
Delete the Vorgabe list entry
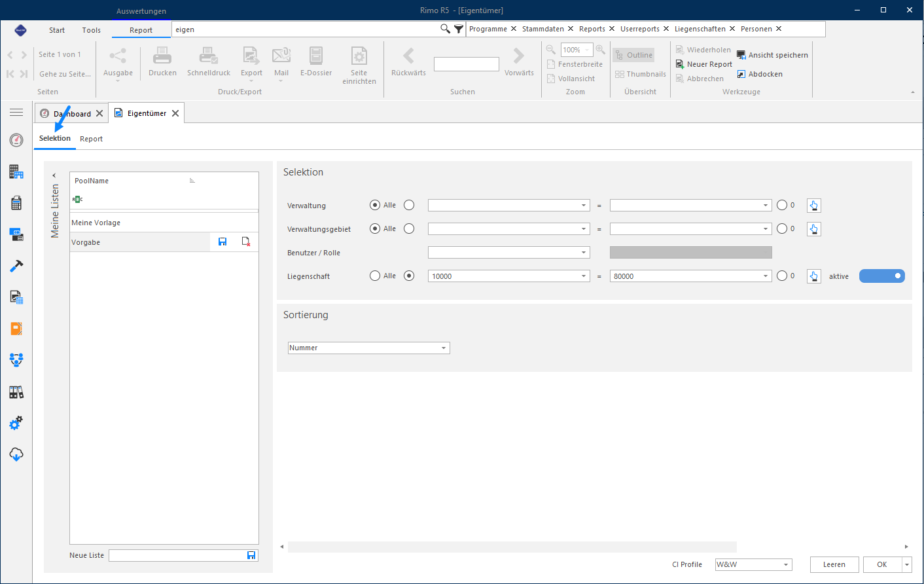[246, 242]
